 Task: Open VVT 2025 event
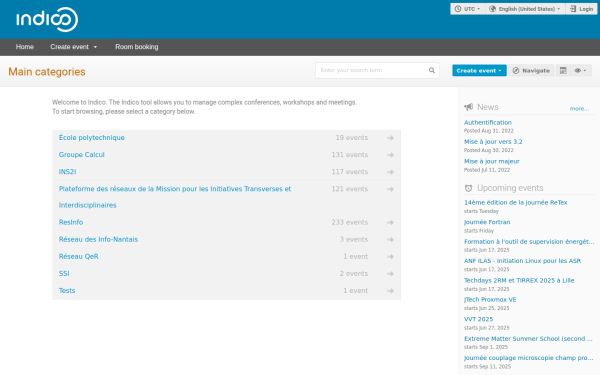pos(478,319)
